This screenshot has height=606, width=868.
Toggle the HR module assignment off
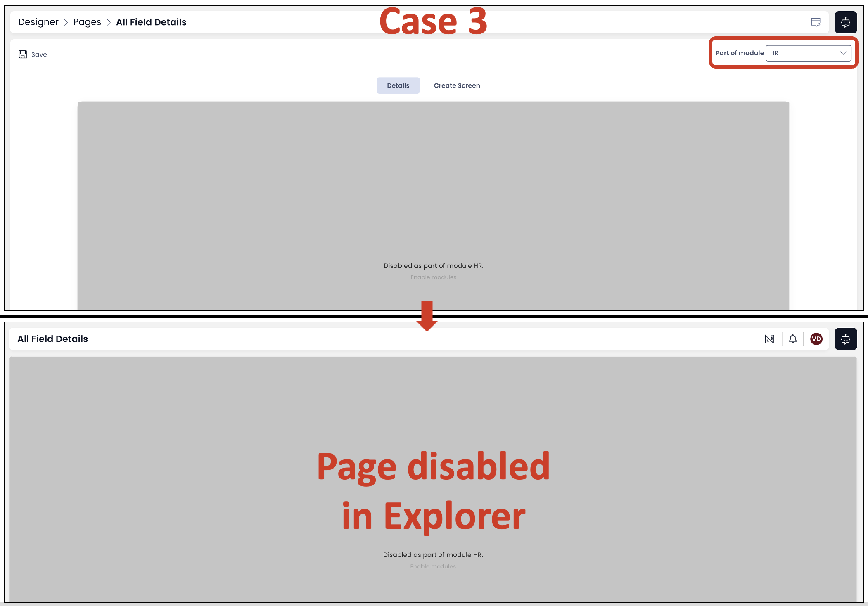807,53
